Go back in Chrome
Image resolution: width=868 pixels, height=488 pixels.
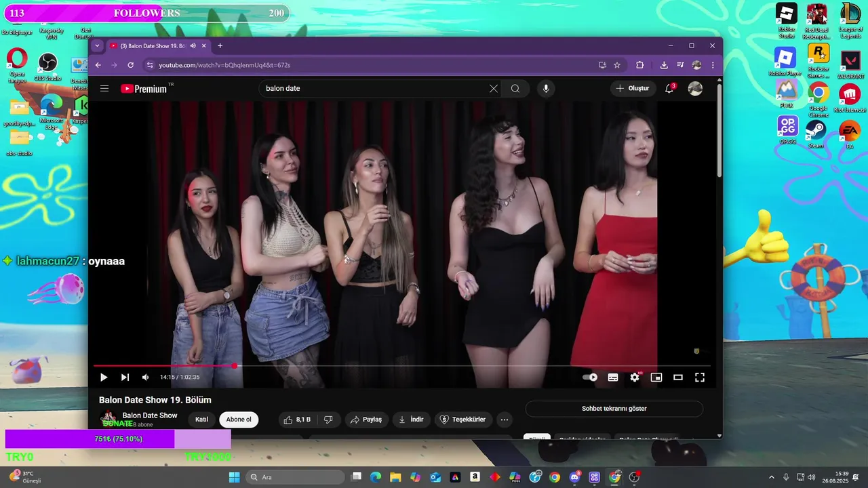pos(98,65)
